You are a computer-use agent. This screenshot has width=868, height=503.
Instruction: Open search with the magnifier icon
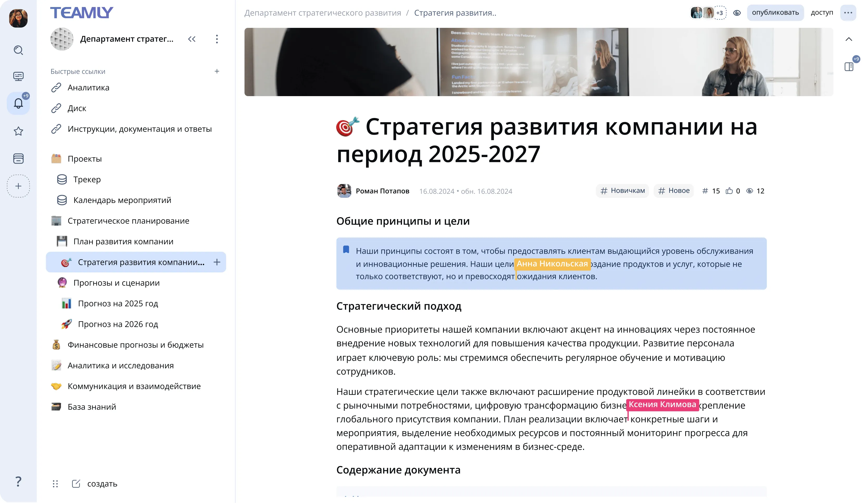pyautogui.click(x=18, y=50)
